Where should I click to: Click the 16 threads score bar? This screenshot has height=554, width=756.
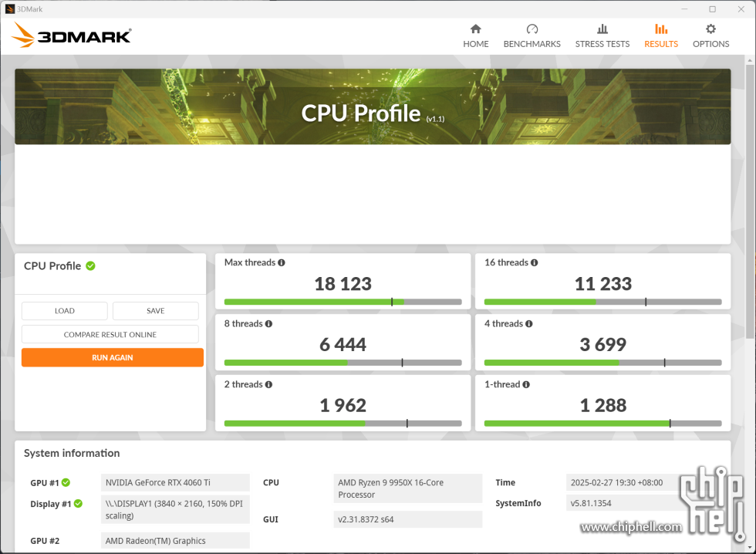602,302
